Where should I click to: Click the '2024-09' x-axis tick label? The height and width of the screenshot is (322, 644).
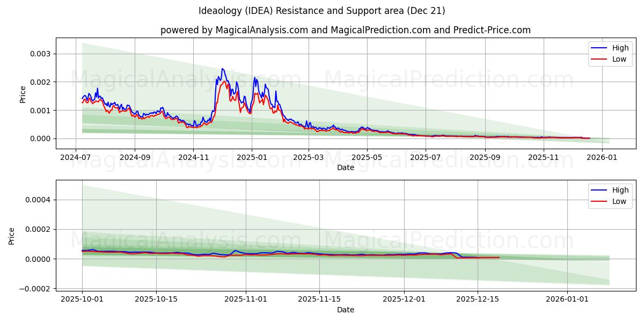134,157
